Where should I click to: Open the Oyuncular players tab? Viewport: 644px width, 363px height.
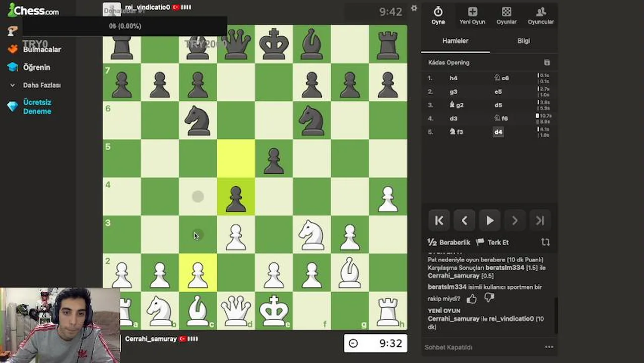point(541,16)
